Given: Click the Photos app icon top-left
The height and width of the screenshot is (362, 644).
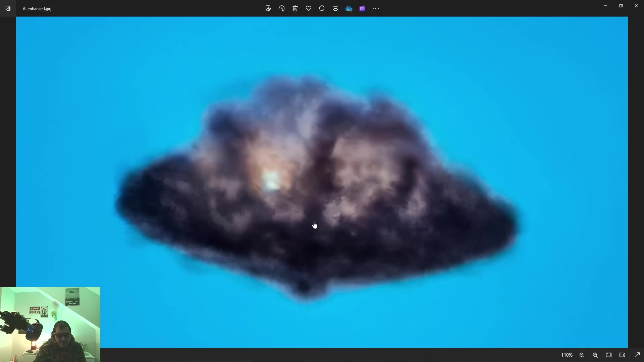Looking at the screenshot, I should pos(8,8).
